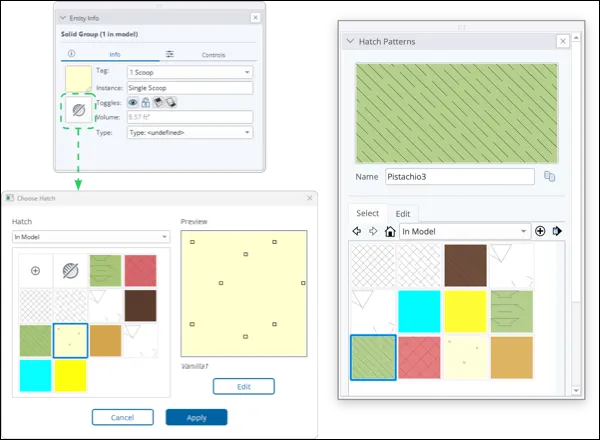Click the Cancel button
The height and width of the screenshot is (440, 600).
point(122,417)
